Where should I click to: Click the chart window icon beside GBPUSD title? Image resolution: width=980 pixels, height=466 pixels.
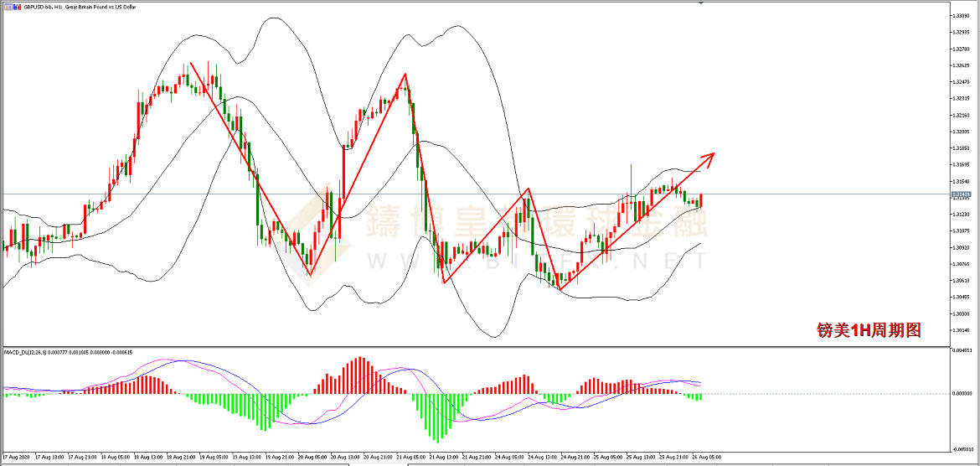pyautogui.click(x=6, y=8)
